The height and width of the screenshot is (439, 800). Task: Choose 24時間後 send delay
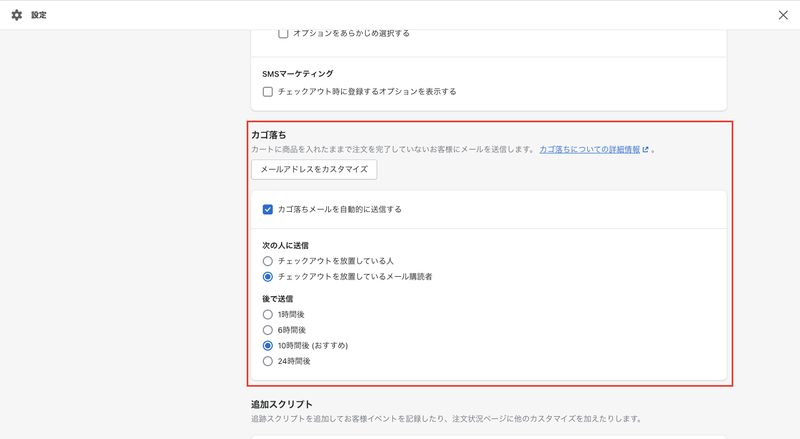point(267,361)
